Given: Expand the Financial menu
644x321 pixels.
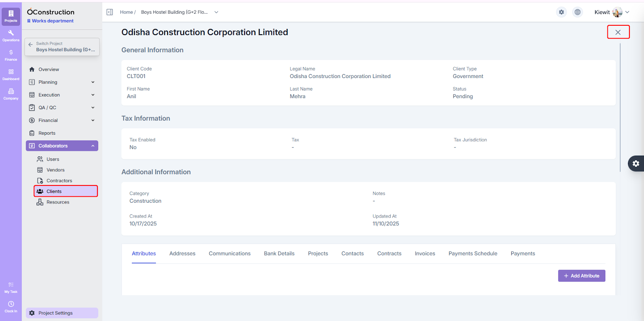Looking at the screenshot, I should [x=62, y=120].
